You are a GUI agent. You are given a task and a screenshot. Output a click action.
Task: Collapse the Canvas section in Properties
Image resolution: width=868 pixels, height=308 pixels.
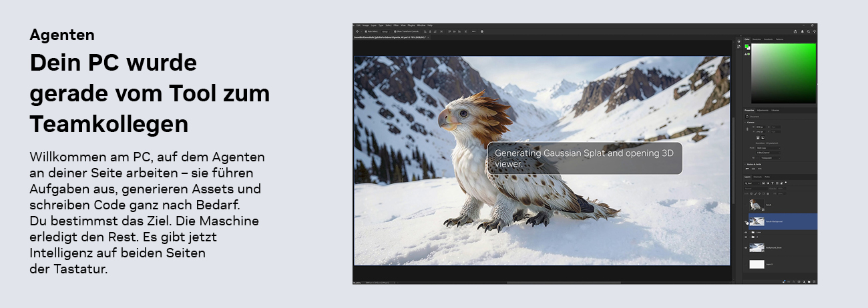(x=745, y=123)
